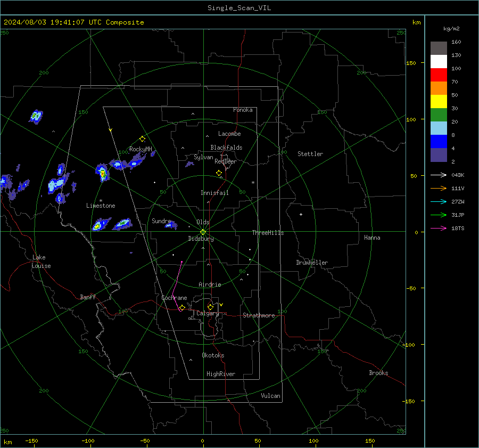Click the orange 111V arrow legend icon
The image size is (479, 448).
439,189
